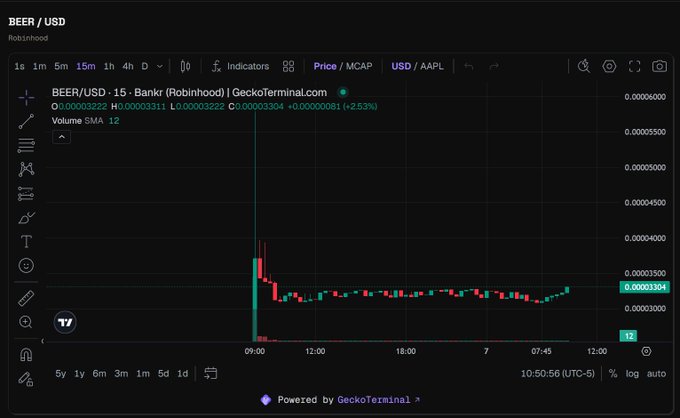Screen dimensions: 680x418
Task: Click the TradingView logo badge
Action: [65, 322]
